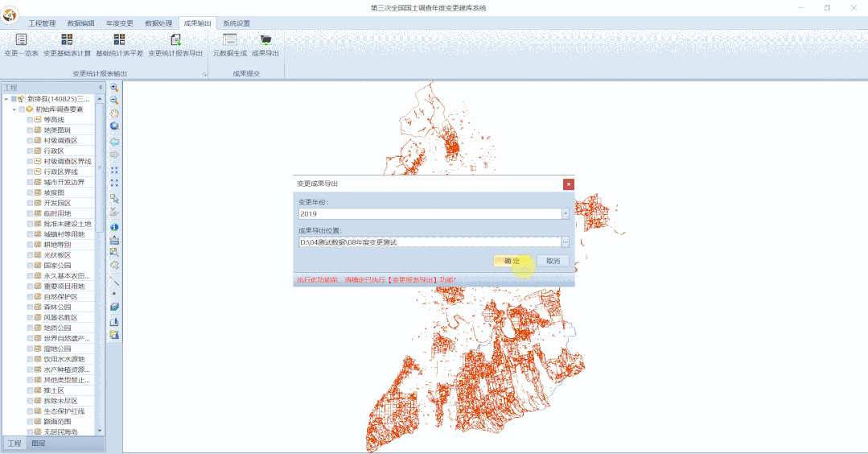Launch 变更统计报表导出 from the ribbon
This screenshot has height=454, width=868.
click(x=175, y=45)
